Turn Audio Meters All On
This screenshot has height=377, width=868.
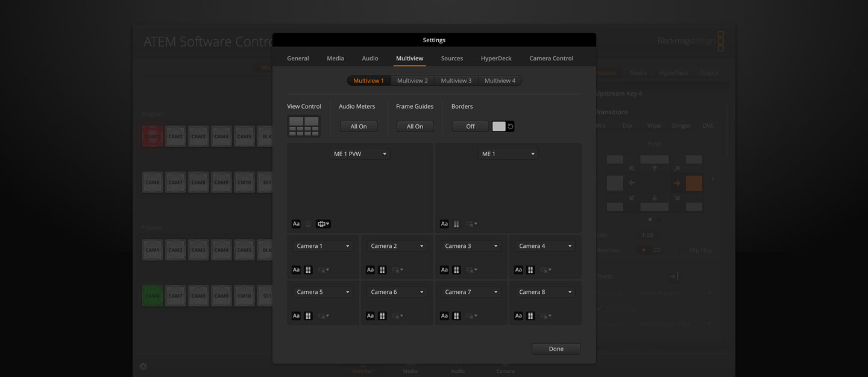[358, 126]
